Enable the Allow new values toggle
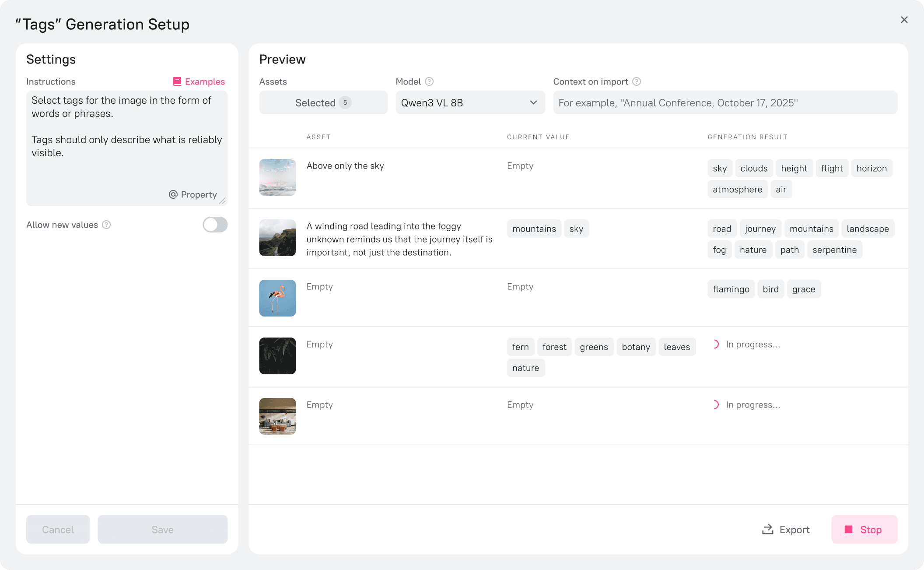 pyautogui.click(x=215, y=225)
